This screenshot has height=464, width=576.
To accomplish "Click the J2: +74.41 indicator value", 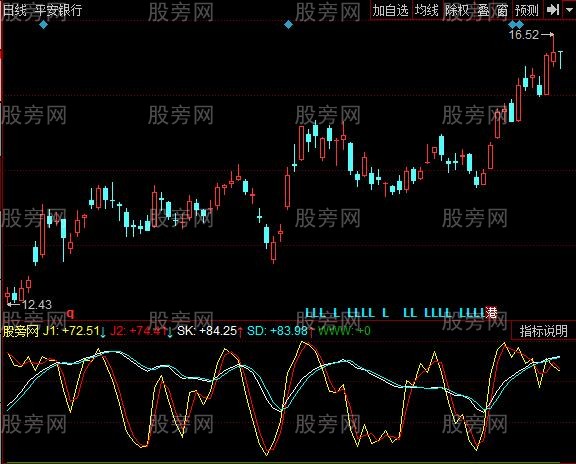I will point(139,331).
